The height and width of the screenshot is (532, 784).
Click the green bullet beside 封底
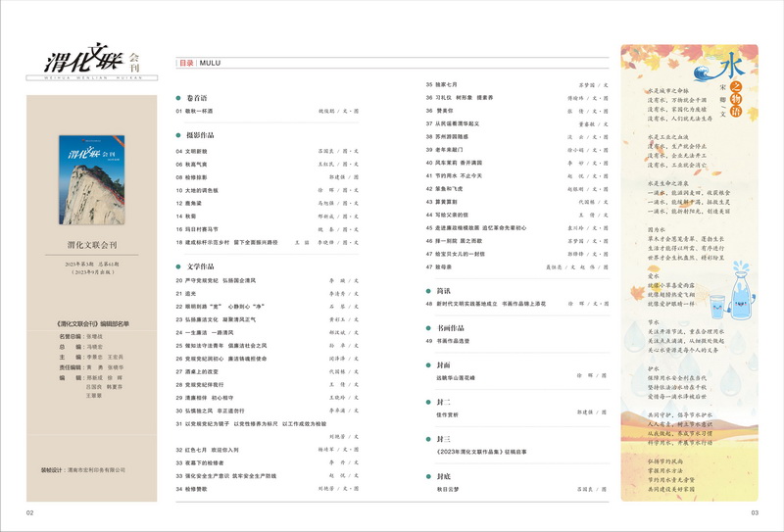click(428, 474)
